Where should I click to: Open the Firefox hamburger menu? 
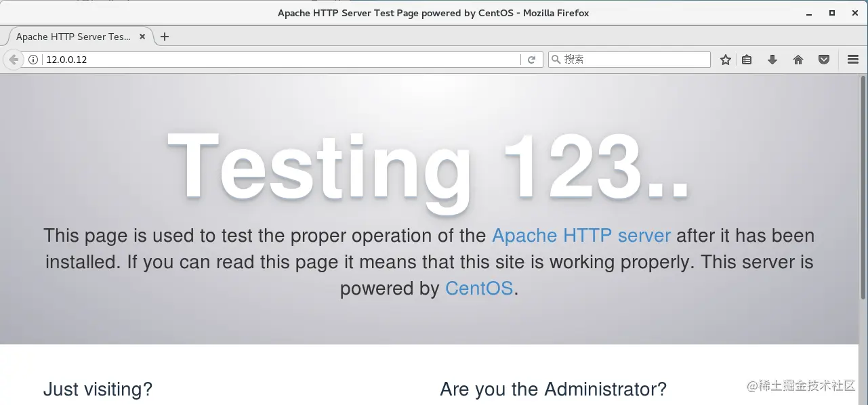click(853, 60)
